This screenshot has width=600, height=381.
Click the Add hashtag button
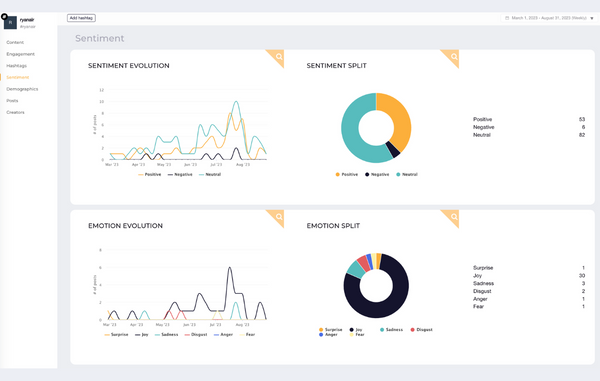pos(81,18)
